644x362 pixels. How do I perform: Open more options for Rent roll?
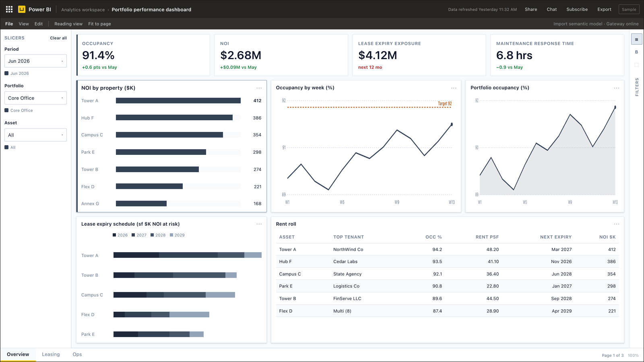coord(617,224)
